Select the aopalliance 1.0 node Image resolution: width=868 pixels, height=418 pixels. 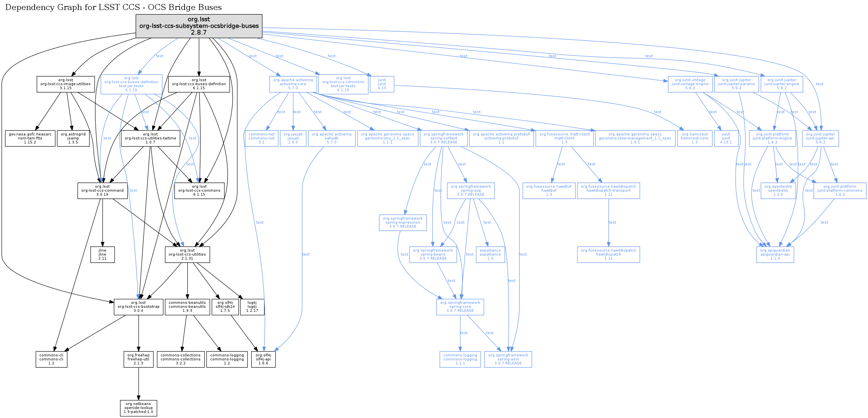click(x=490, y=255)
